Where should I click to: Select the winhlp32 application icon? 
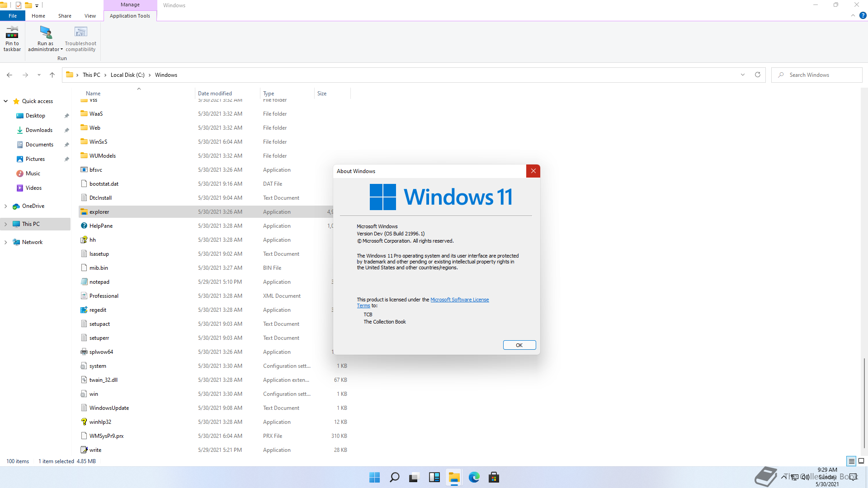84,422
